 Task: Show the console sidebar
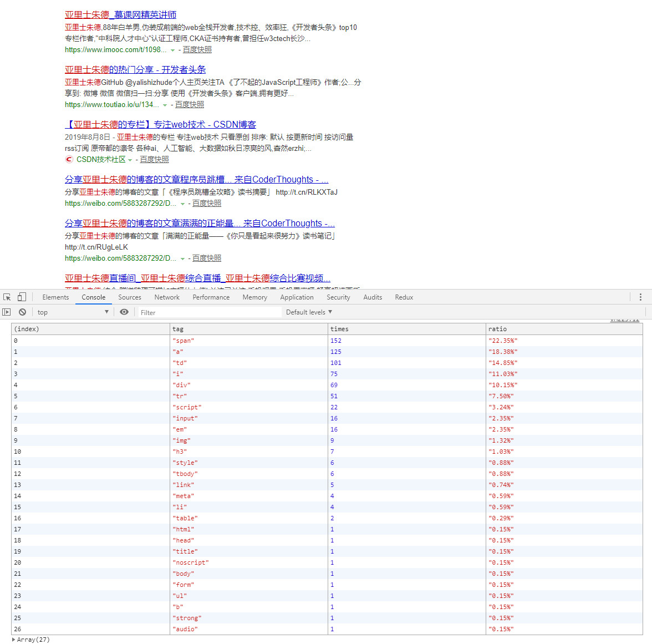[7, 312]
